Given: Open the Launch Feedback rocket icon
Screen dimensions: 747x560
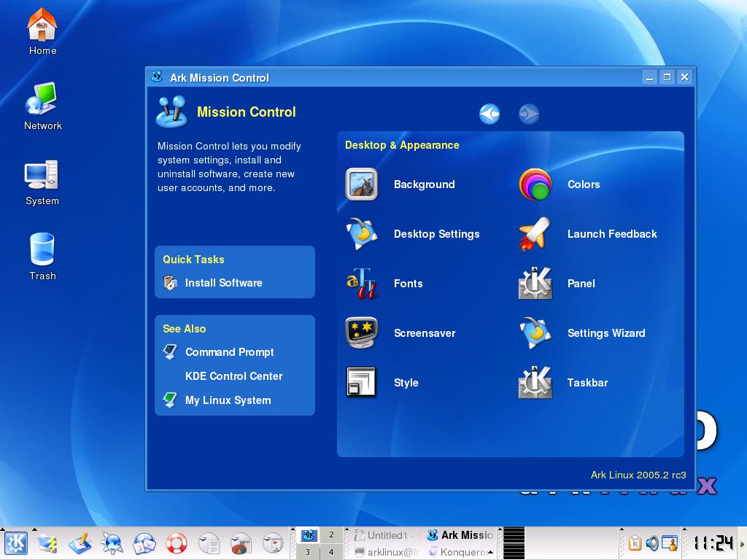Looking at the screenshot, I should click(535, 234).
